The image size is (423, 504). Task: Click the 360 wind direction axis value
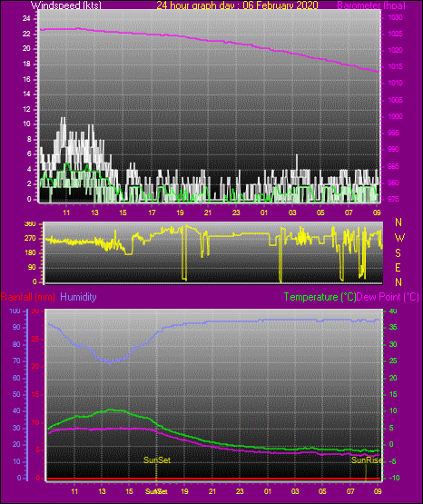pos(30,224)
